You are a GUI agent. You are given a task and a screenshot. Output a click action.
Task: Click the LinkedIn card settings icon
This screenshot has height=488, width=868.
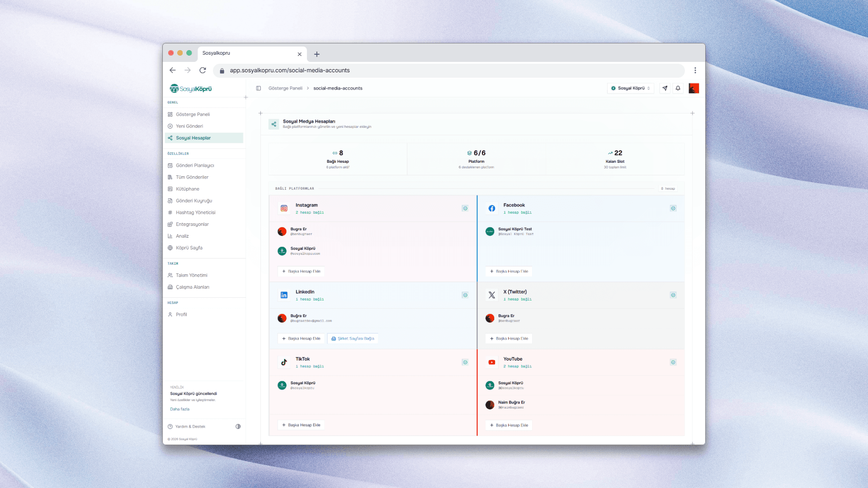[465, 296]
